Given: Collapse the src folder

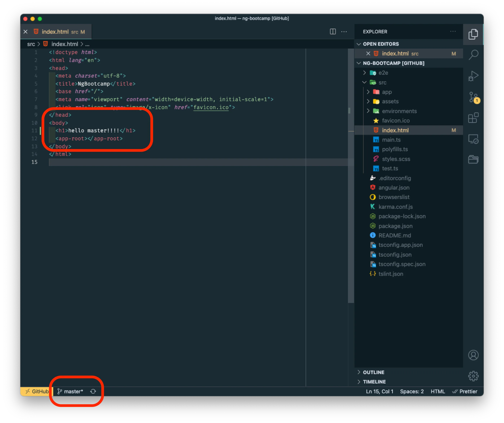Looking at the screenshot, I should [x=408, y=82].
